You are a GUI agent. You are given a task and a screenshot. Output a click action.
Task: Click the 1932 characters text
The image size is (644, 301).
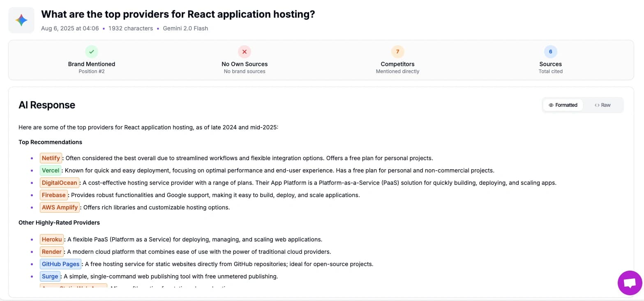point(131,28)
